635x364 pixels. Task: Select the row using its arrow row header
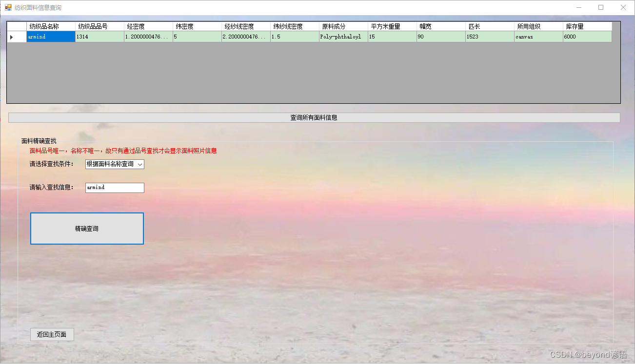point(17,37)
